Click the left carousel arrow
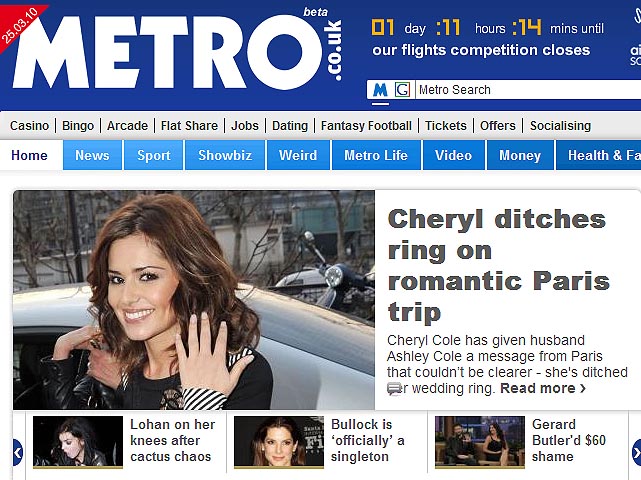This screenshot has height=480, width=641. (x=18, y=452)
